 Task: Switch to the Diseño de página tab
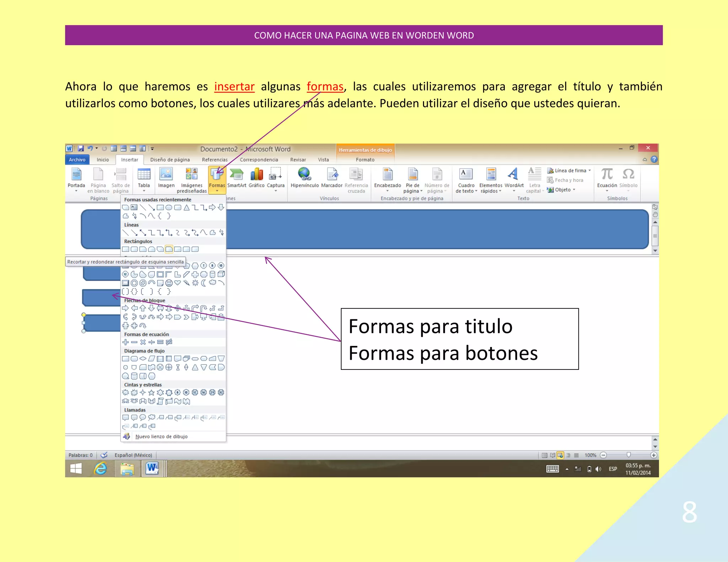pos(170,160)
